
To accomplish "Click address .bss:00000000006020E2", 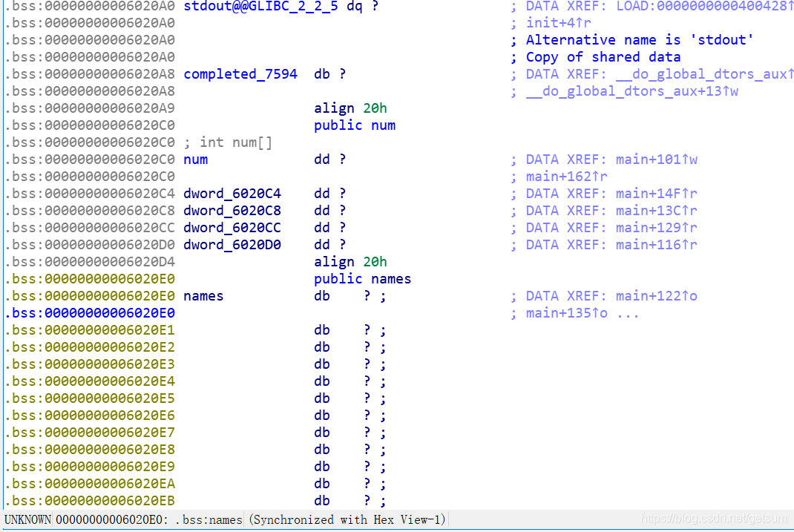I will coord(90,347).
